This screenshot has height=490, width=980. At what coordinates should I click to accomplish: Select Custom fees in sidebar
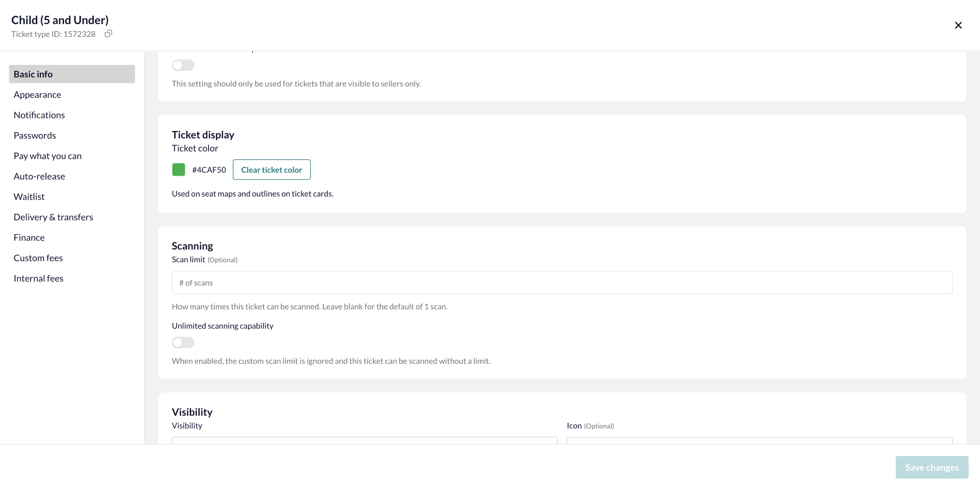(38, 258)
